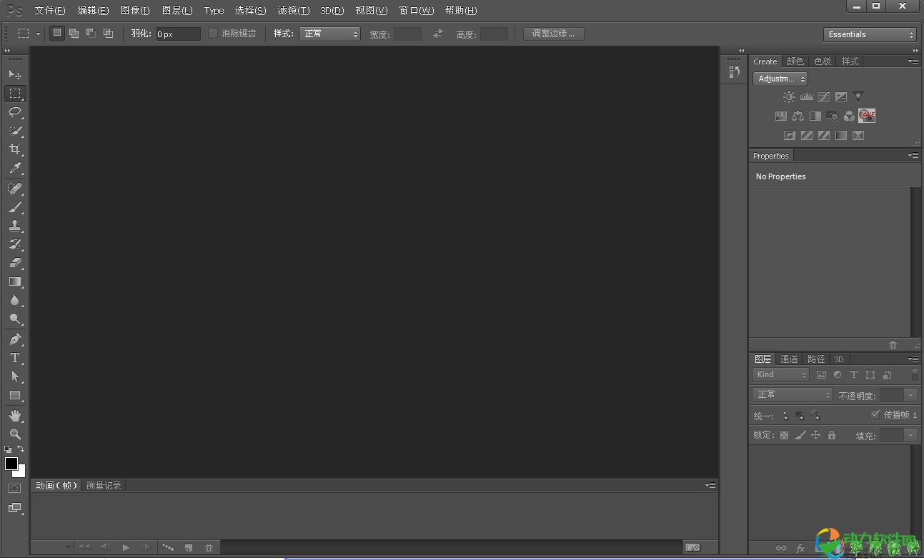
Task: Select the Horizontal Type tool
Action: point(14,358)
